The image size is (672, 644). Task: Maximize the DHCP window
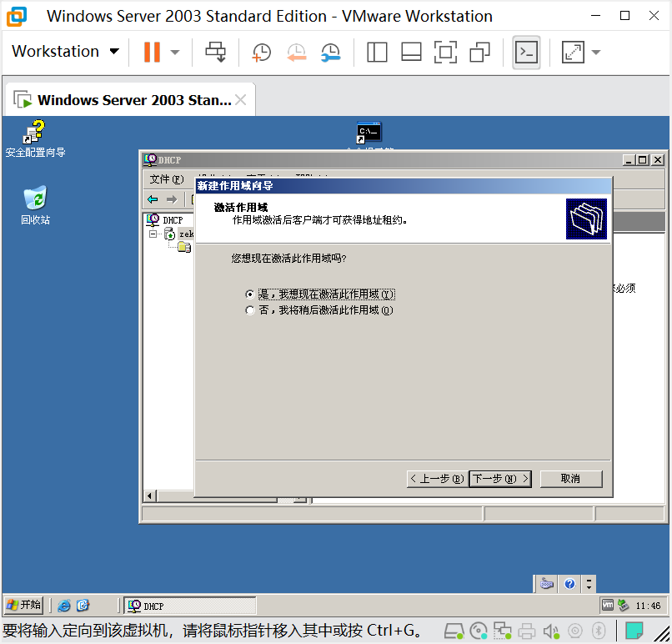[x=643, y=160]
